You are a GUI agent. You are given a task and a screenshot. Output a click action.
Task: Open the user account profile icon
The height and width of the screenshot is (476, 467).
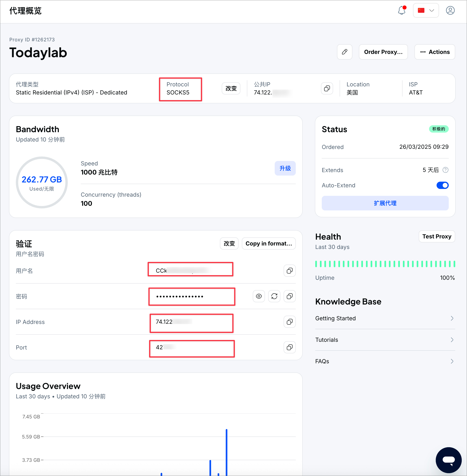pos(450,11)
